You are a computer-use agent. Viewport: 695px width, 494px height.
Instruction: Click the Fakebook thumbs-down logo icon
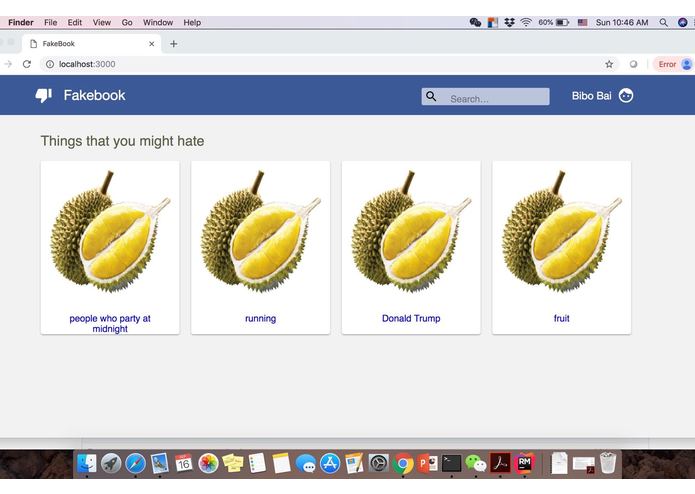[x=43, y=95]
